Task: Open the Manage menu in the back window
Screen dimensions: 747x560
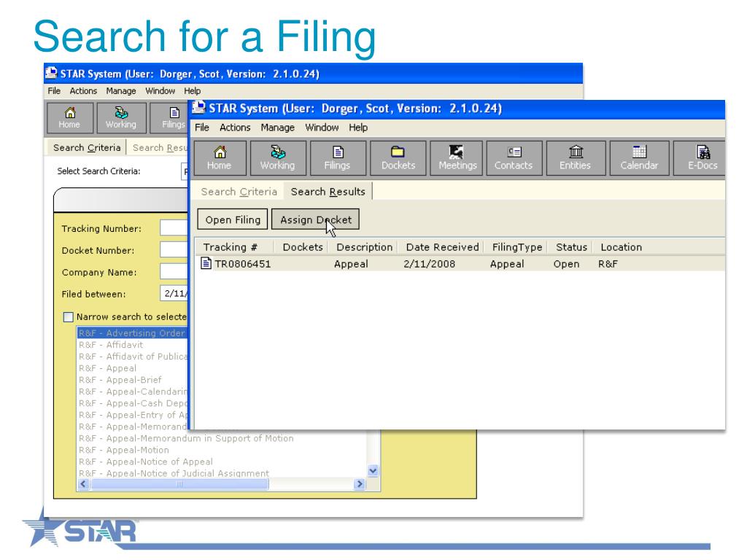Action: pyautogui.click(x=121, y=91)
